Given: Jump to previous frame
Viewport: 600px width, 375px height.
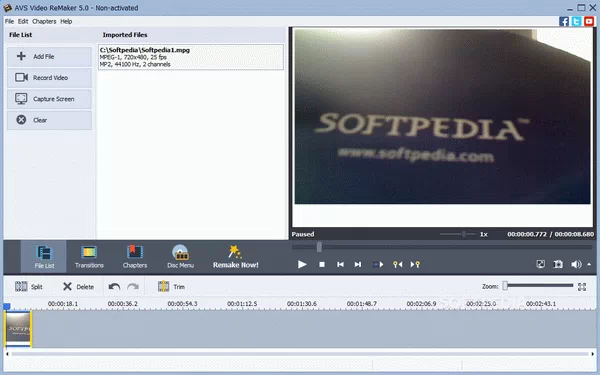Looking at the screenshot, I should tap(340, 264).
